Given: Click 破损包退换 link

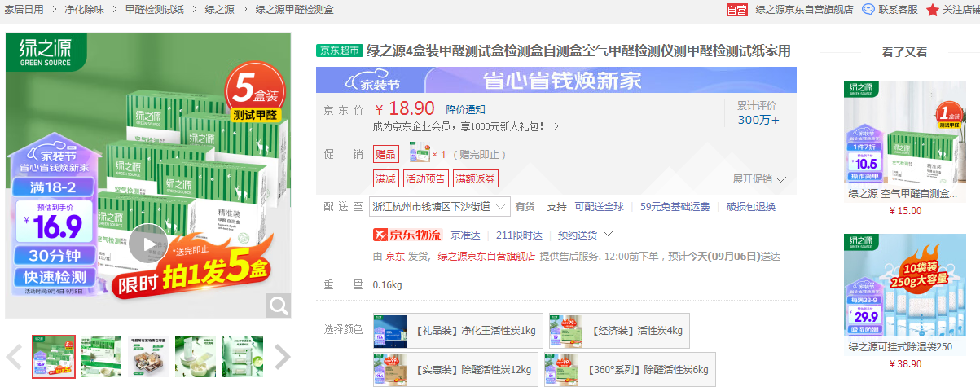Looking at the screenshot, I should click(751, 207).
